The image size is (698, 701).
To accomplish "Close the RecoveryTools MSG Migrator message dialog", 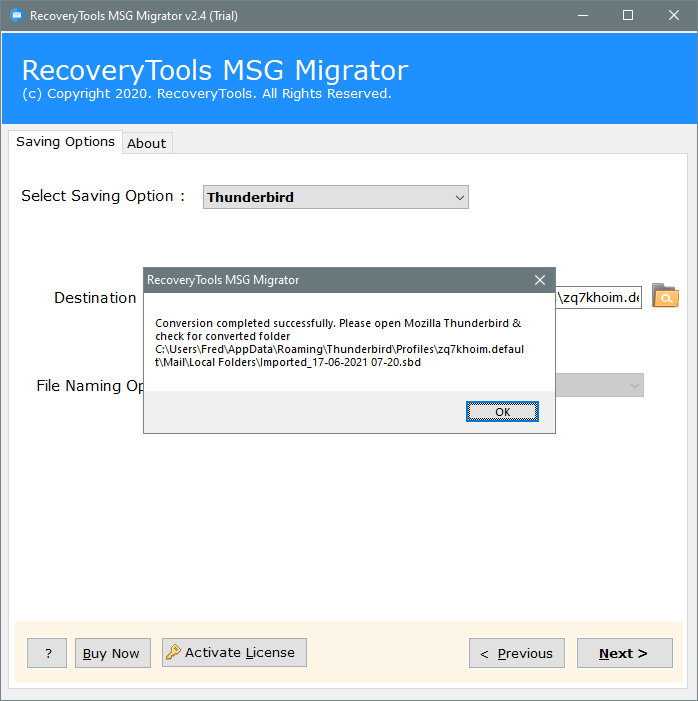I will click(x=540, y=280).
